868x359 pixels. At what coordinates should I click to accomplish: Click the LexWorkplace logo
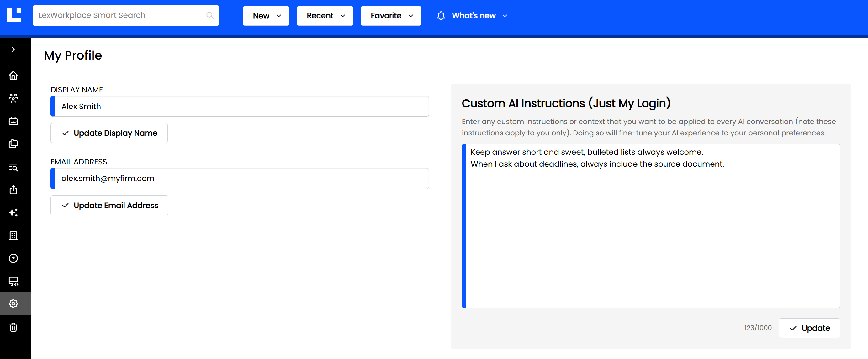point(14,15)
